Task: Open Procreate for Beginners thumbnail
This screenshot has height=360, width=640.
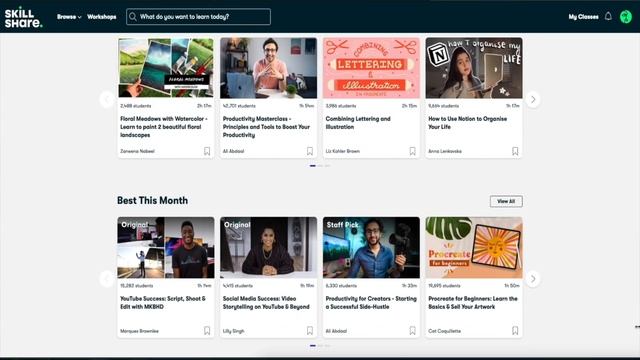Action: pos(474,247)
